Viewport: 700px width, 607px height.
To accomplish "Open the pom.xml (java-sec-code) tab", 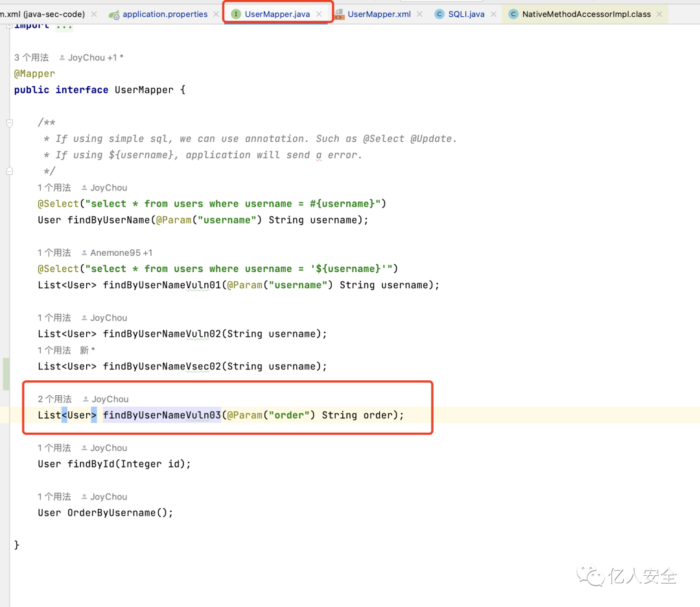I will point(42,14).
